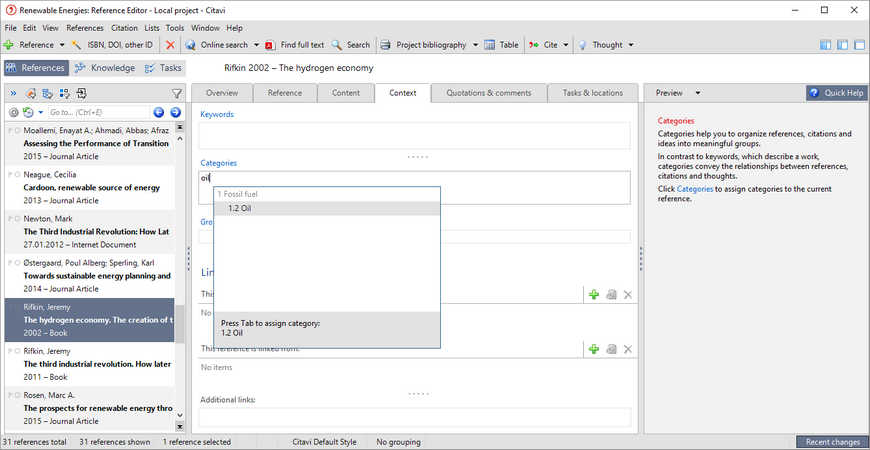Click the Online search globe icon

click(190, 45)
